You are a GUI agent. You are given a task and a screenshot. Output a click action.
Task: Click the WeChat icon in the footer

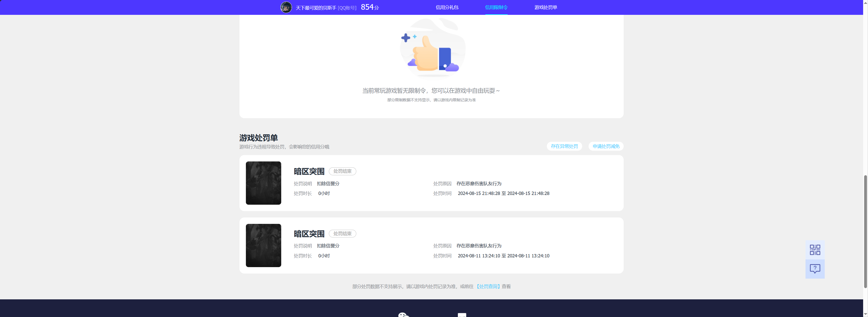coord(404,315)
